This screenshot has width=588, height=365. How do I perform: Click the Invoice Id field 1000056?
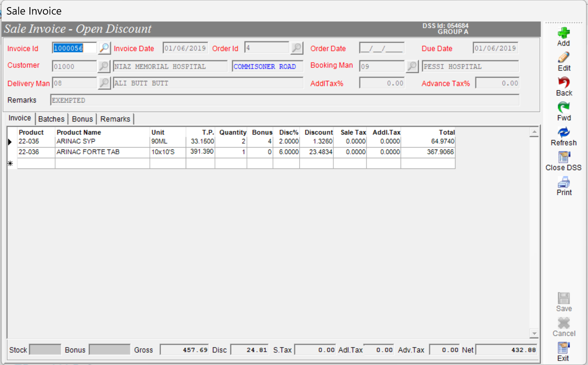pos(74,48)
